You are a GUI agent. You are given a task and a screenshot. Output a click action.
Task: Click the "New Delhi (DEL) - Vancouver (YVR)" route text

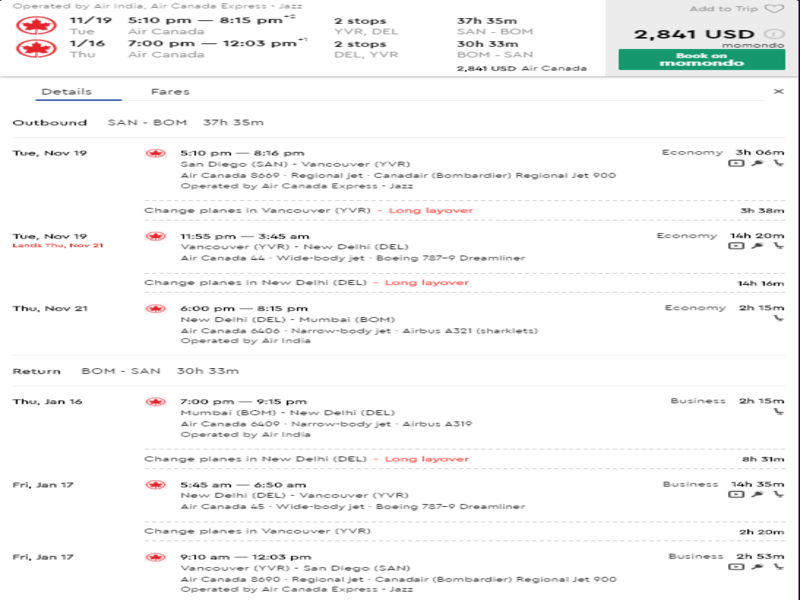tap(294, 495)
